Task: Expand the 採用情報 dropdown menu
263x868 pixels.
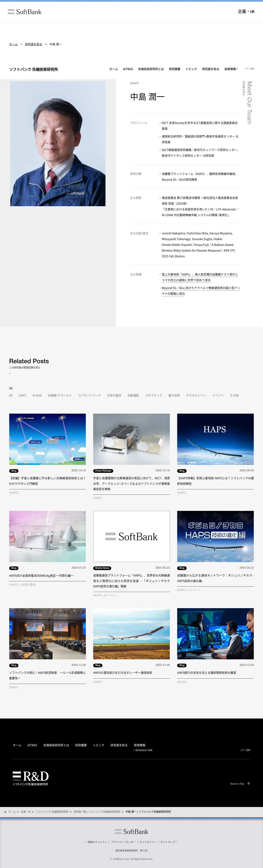Action: click(231, 69)
